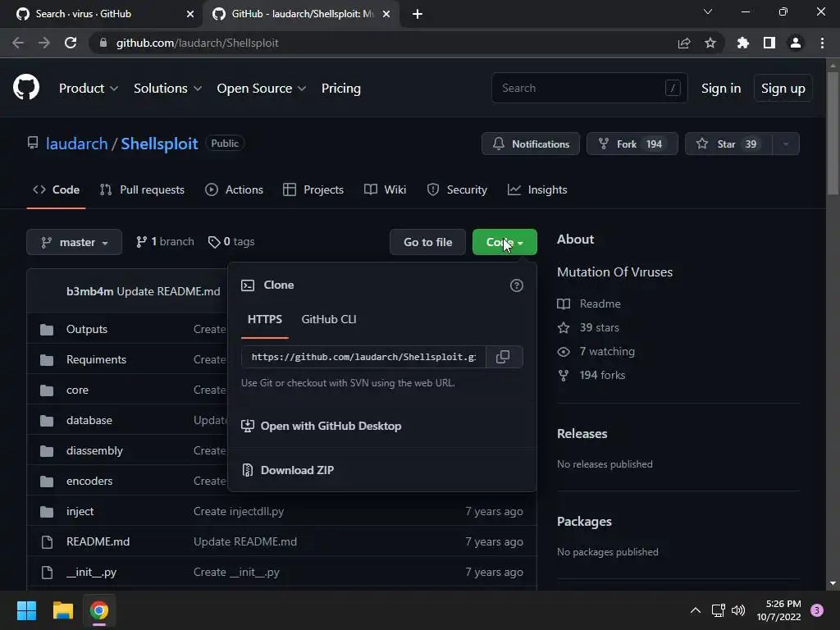Open the README.md file
The height and width of the screenshot is (630, 840).
(98, 541)
